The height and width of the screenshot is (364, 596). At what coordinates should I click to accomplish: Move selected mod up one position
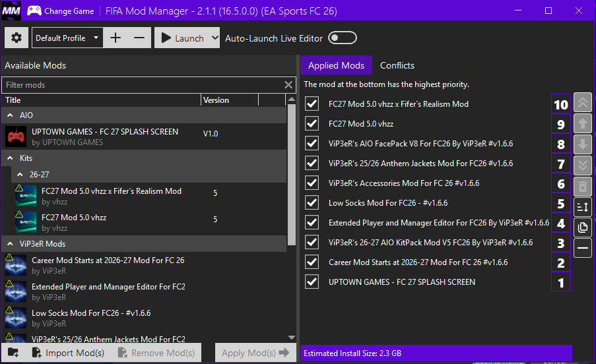coord(583,123)
